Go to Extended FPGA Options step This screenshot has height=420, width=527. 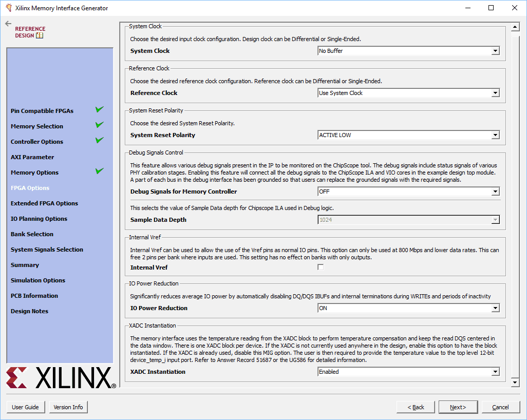click(x=44, y=203)
